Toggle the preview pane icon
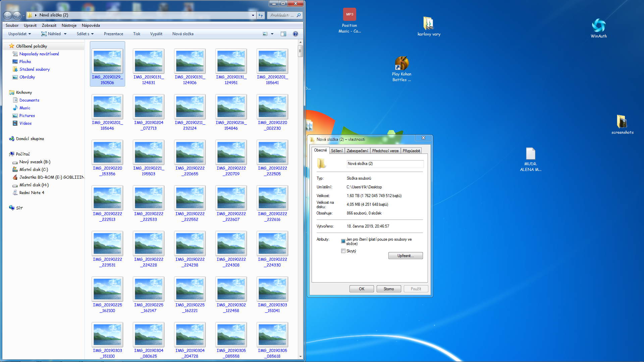 pyautogui.click(x=283, y=34)
